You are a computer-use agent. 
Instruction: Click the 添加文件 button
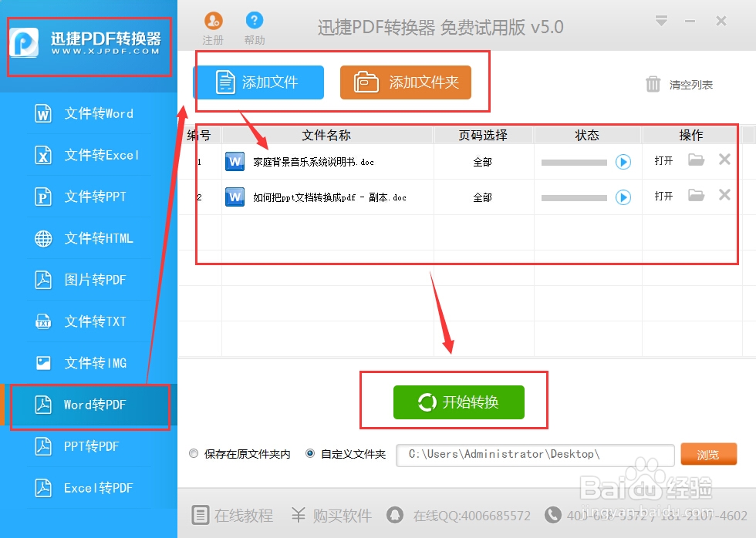coord(259,82)
